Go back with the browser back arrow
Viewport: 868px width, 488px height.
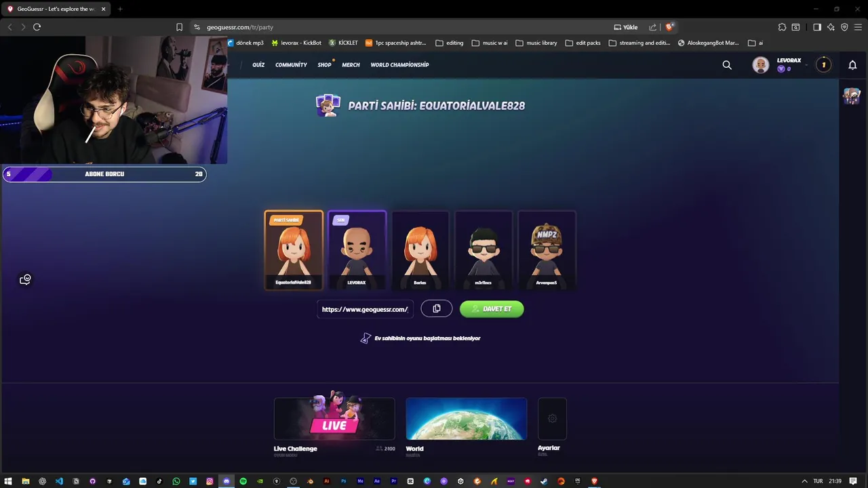pos(9,27)
